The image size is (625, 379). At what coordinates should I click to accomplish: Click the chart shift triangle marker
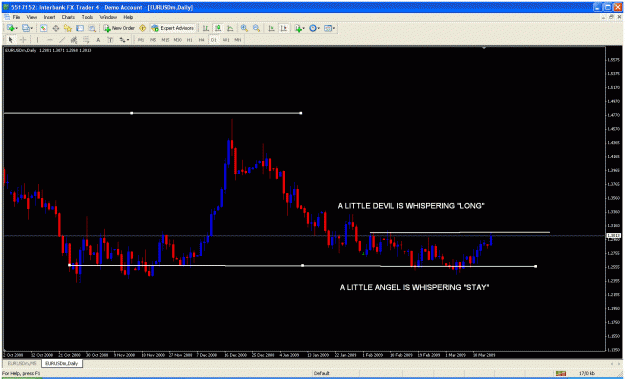[484, 48]
